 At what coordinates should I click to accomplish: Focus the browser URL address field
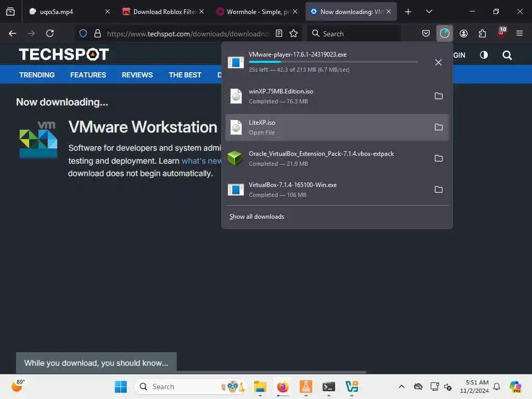click(188, 34)
